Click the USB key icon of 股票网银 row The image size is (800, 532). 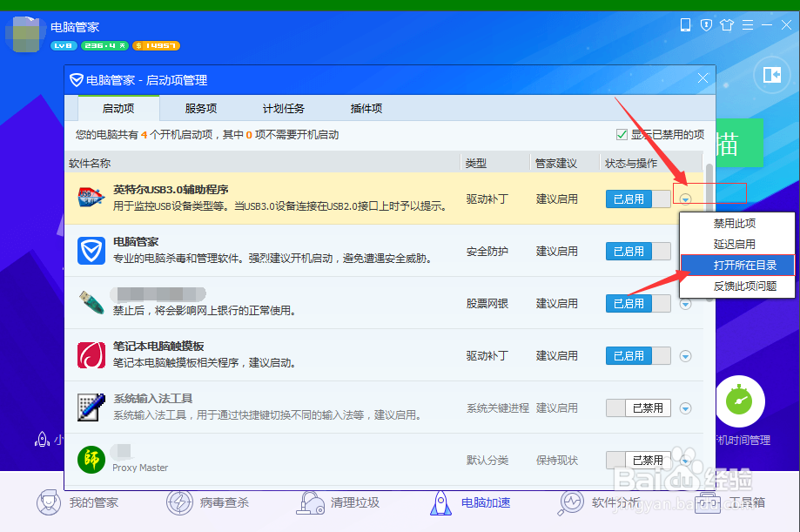click(x=91, y=302)
